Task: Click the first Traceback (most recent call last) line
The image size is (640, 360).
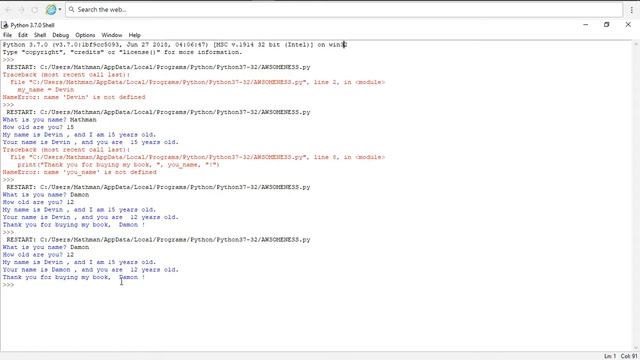Action: 66,75
